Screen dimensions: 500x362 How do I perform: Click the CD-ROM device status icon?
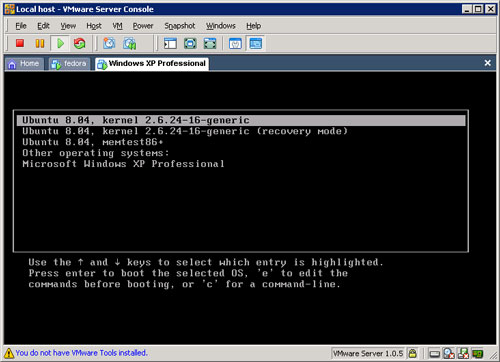449,353
